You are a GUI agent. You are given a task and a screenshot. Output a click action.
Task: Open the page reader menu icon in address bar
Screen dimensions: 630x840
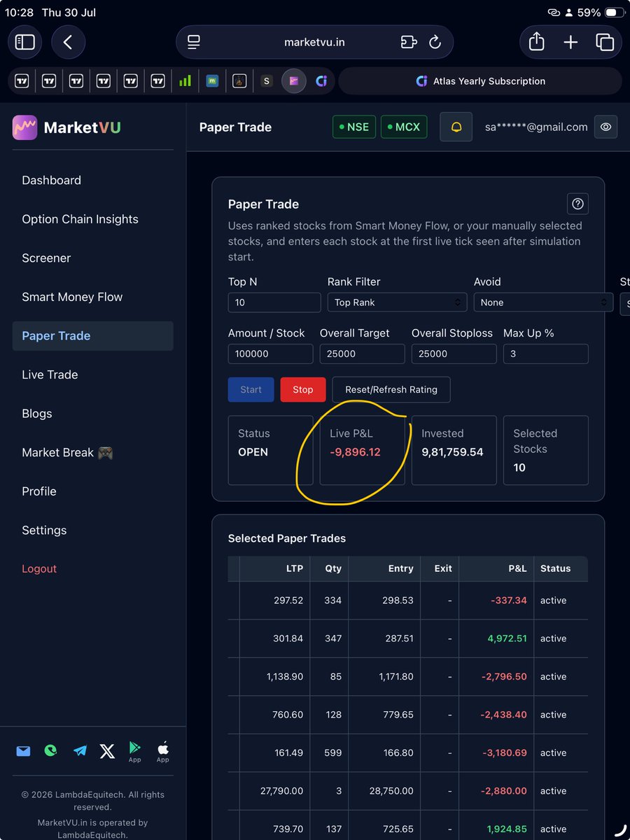click(x=194, y=42)
